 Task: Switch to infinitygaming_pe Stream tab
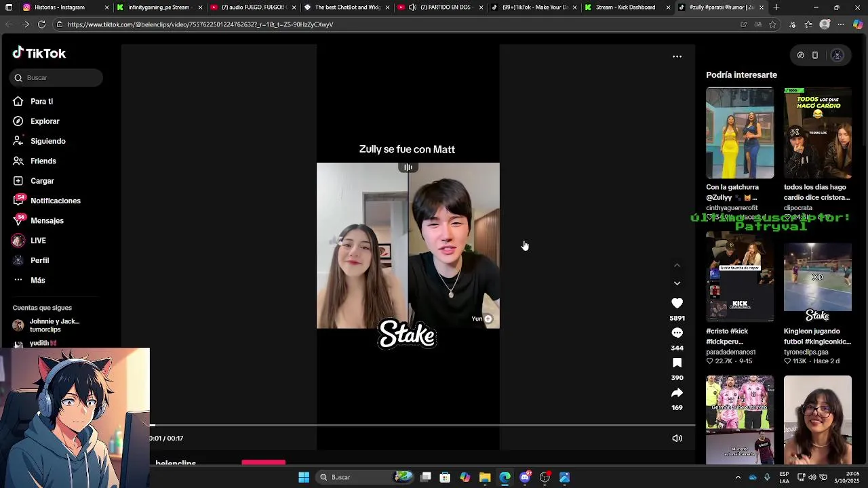point(159,7)
